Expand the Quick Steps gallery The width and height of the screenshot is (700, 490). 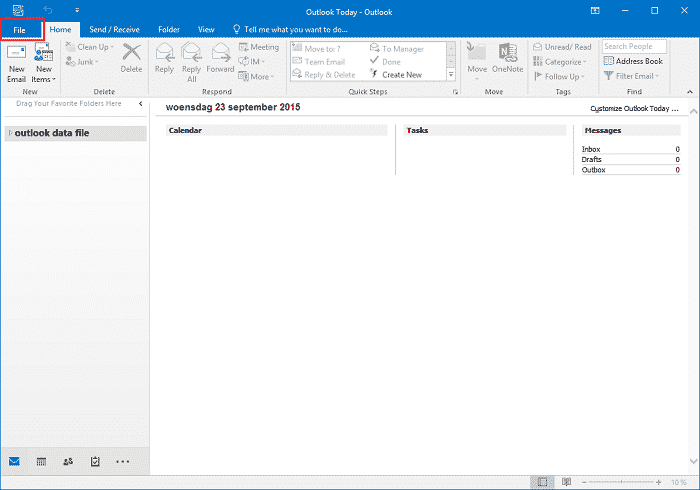point(451,75)
